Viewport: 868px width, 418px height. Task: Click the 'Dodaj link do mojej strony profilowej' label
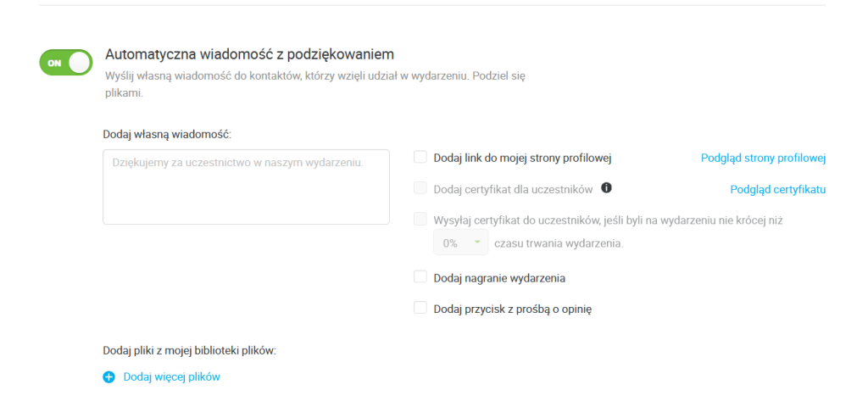(522, 159)
